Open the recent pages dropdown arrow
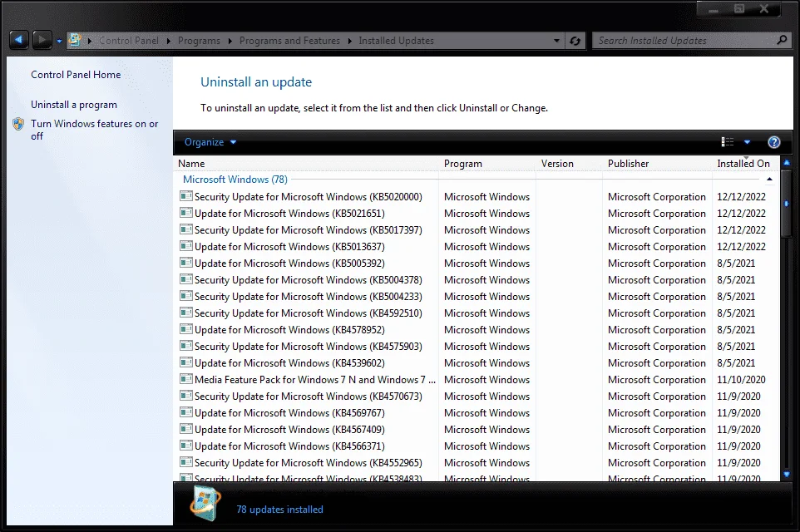This screenshot has height=532, width=800. click(x=59, y=41)
